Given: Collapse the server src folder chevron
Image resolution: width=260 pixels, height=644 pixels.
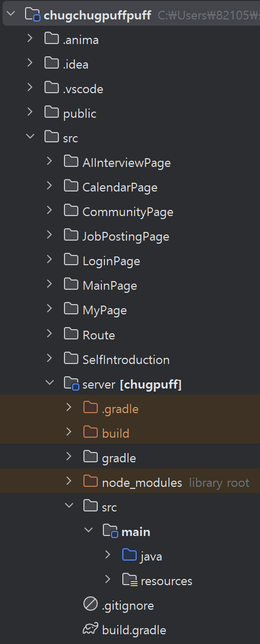Looking at the screenshot, I should click(69, 506).
